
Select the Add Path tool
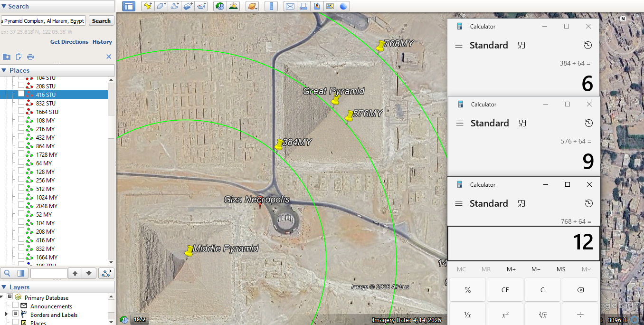tap(175, 6)
